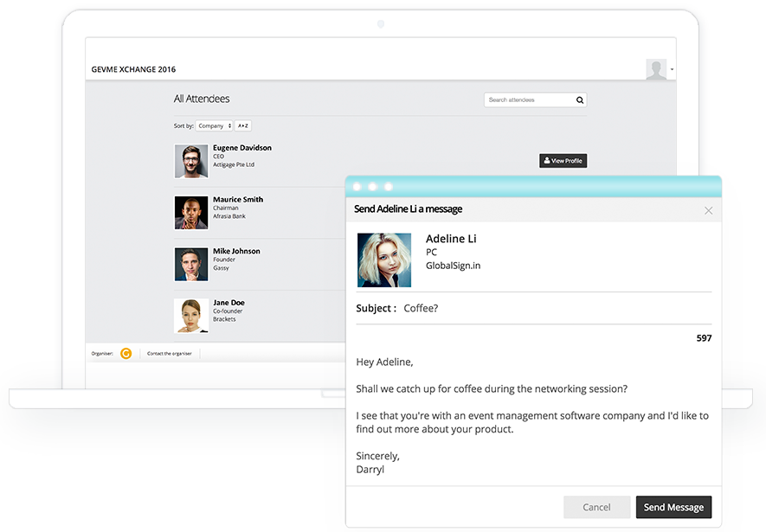The image size is (766, 532).
Task: Click the Contact the organiser link
Action: [171, 353]
